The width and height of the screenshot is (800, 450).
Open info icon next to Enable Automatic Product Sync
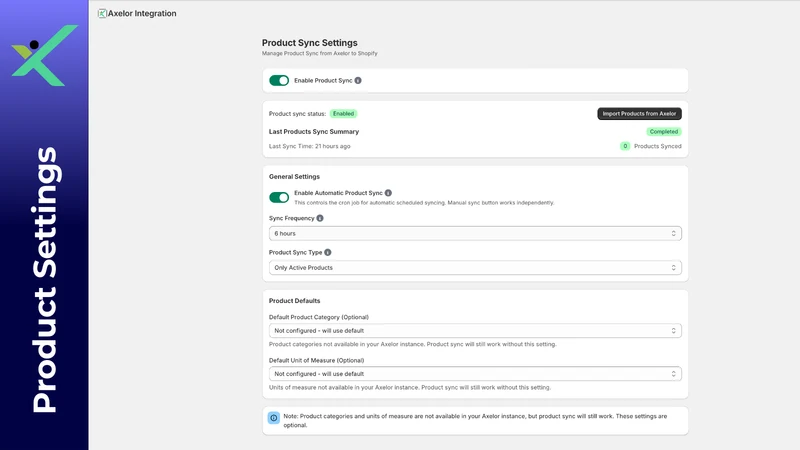click(388, 193)
